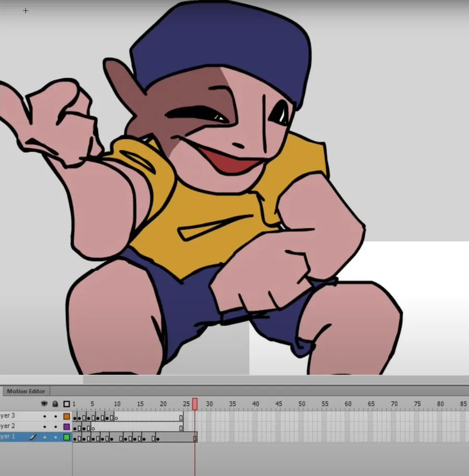469x476 pixels.
Task: Select the character's red mouth on stage
Action: click(232, 163)
